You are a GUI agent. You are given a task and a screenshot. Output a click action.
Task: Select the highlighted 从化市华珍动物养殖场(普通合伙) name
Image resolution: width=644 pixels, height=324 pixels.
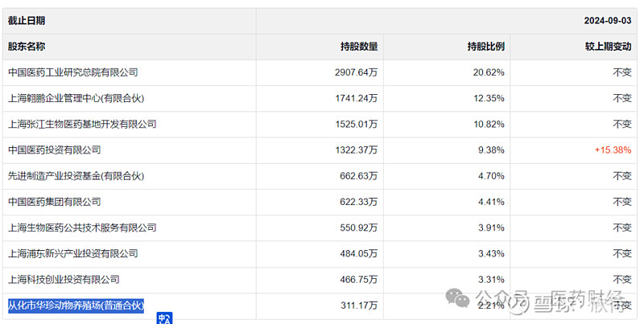(76, 306)
